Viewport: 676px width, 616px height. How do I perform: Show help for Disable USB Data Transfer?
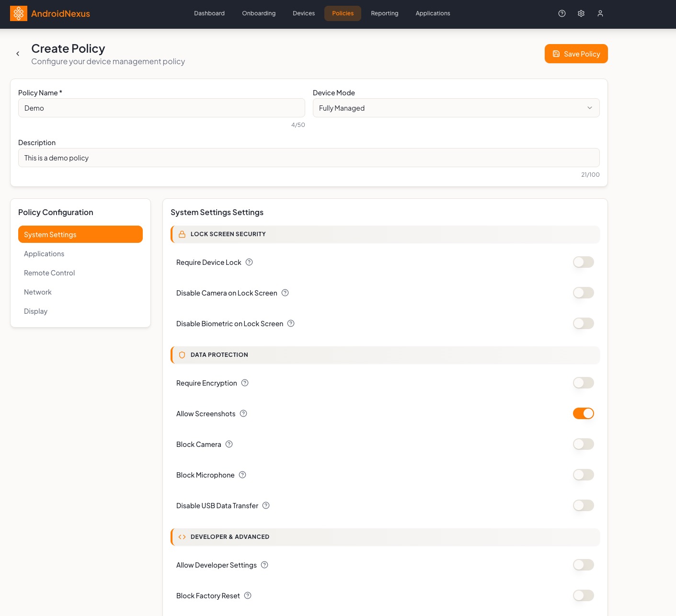pyautogui.click(x=266, y=505)
